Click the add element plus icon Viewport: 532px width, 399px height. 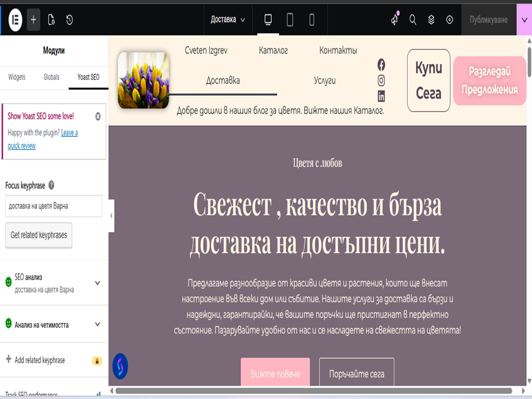click(x=33, y=20)
